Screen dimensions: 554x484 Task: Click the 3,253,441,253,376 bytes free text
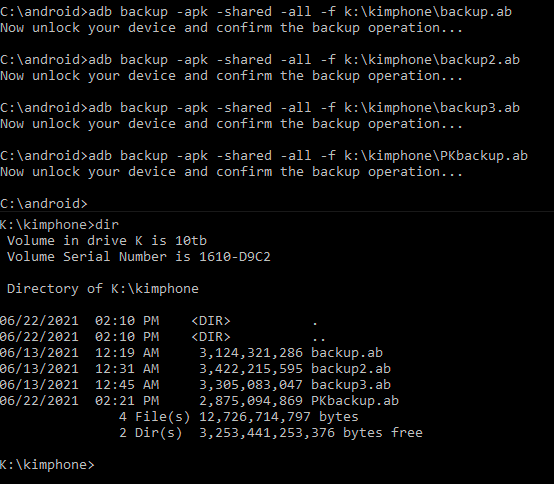tap(311, 433)
